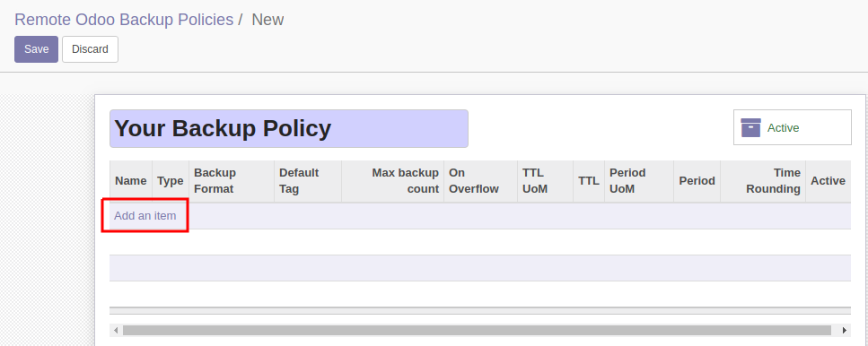Viewport: 868px width, 346px height.
Task: Click the horizontal scrollbar right arrow
Action: tap(845, 331)
